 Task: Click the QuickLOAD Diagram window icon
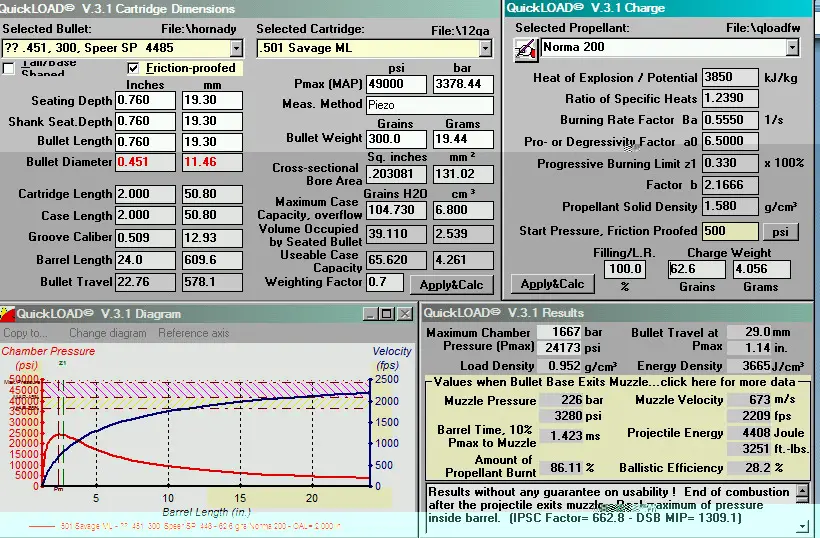pyautogui.click(x=7, y=314)
